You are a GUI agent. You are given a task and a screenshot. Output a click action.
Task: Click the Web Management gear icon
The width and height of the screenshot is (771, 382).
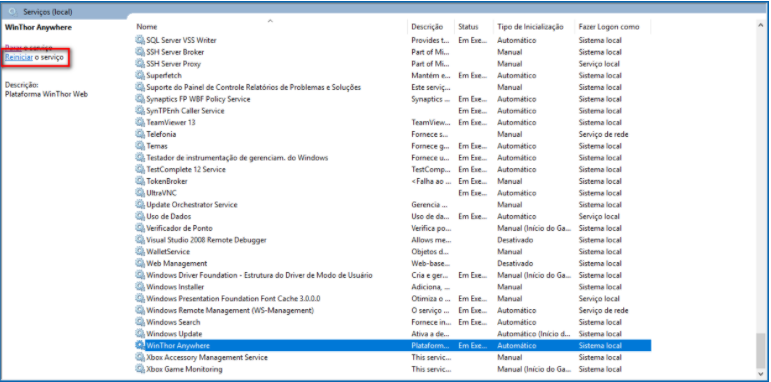tap(140, 264)
